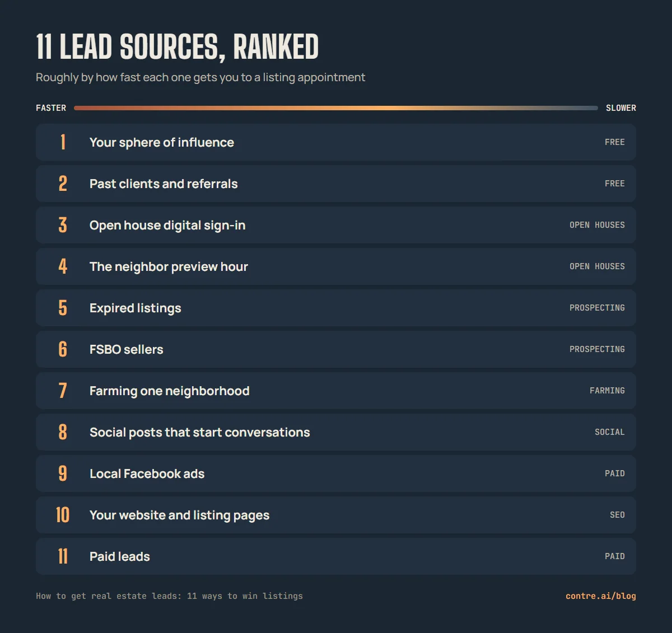The image size is (672, 633).
Task: Click the SEO tag
Action: tap(617, 515)
